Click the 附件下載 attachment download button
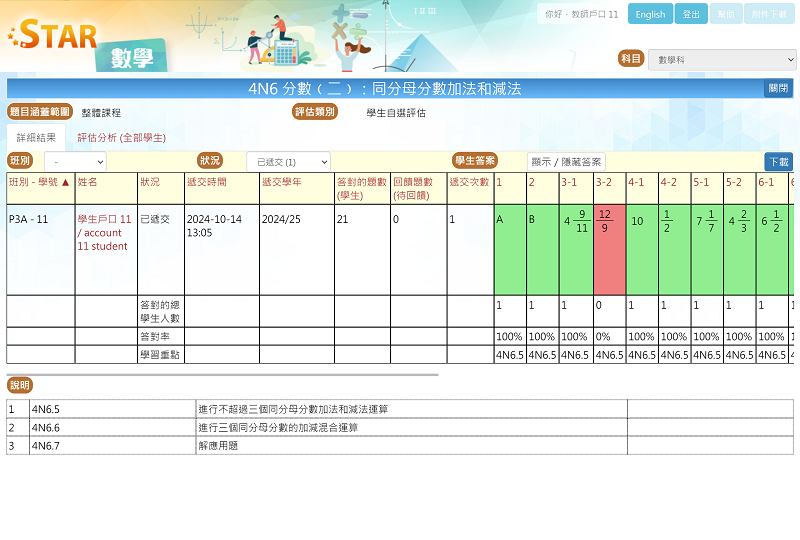 pos(769,14)
